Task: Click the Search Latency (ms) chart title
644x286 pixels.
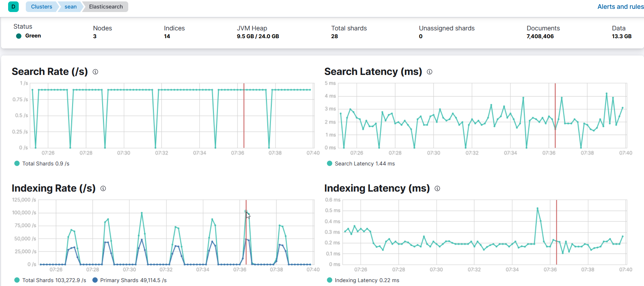Action: (373, 72)
